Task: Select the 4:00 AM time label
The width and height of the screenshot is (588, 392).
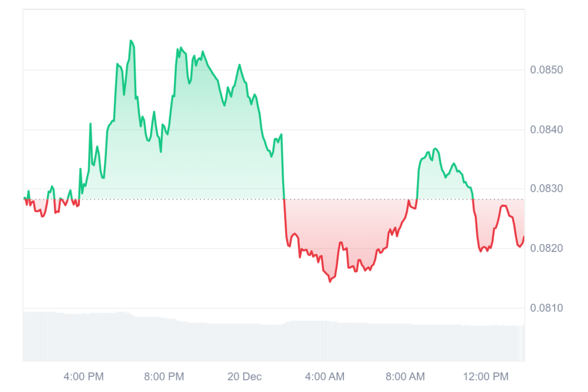Action: pos(325,377)
